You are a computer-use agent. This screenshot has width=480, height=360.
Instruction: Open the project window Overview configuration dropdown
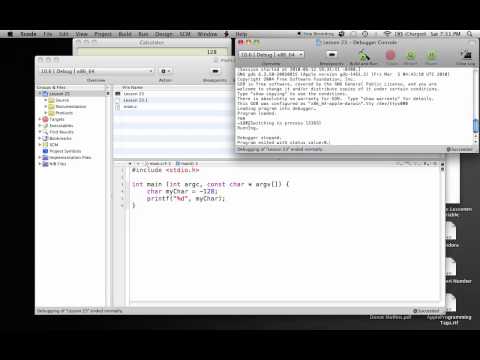click(97, 71)
